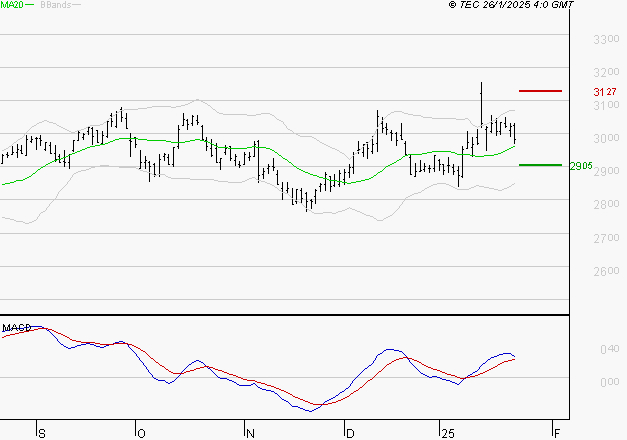Click the MA20 legend label
Image resolution: width=627 pixels, height=440 pixels.
coord(12,5)
